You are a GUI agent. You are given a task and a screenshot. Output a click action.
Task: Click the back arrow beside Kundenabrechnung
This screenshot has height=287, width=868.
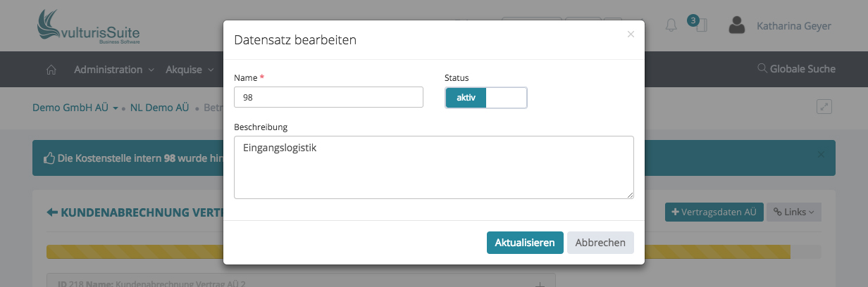point(52,212)
